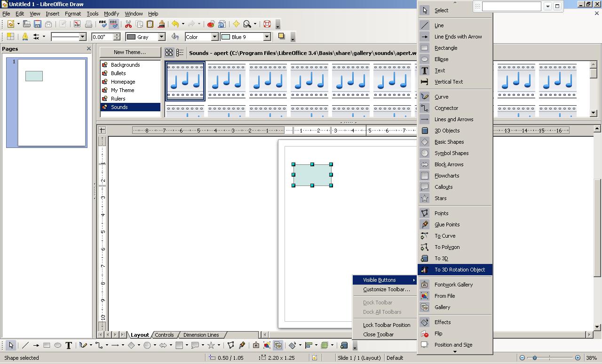Image resolution: width=602 pixels, height=364 pixels.
Task: Open the line color Gray dropdown
Action: [x=161, y=36]
